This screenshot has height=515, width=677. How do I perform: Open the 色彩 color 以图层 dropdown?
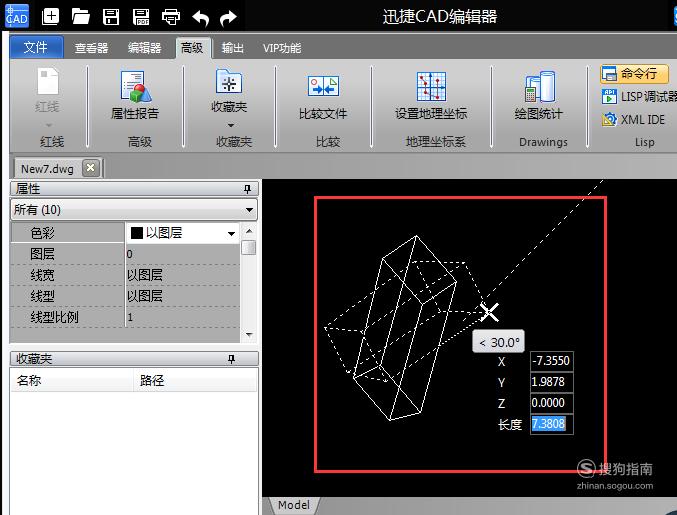[x=231, y=234]
